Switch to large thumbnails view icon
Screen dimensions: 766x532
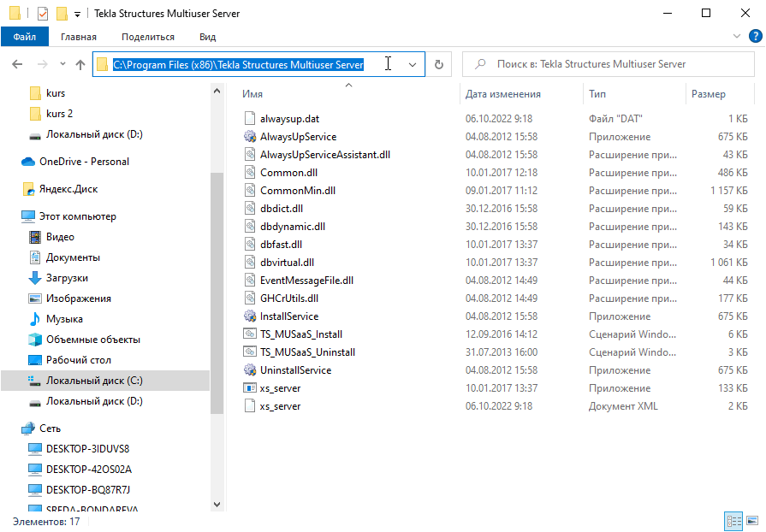point(753,521)
